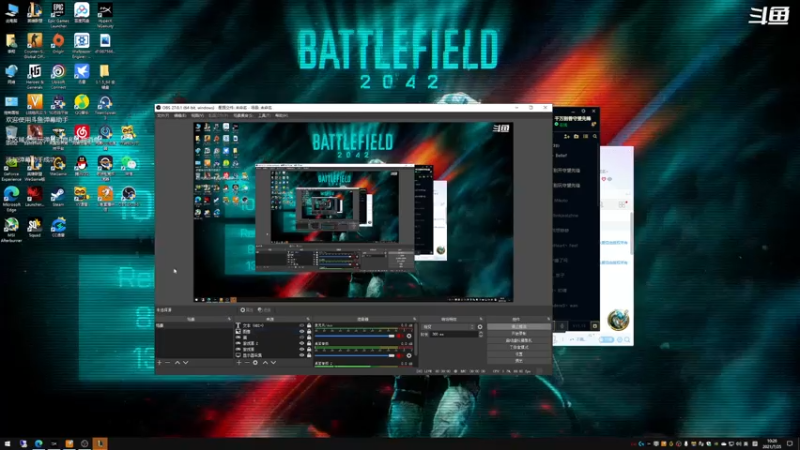Open Epic Games Launcher desktop icon
The height and width of the screenshot is (450, 800).
pos(58,13)
